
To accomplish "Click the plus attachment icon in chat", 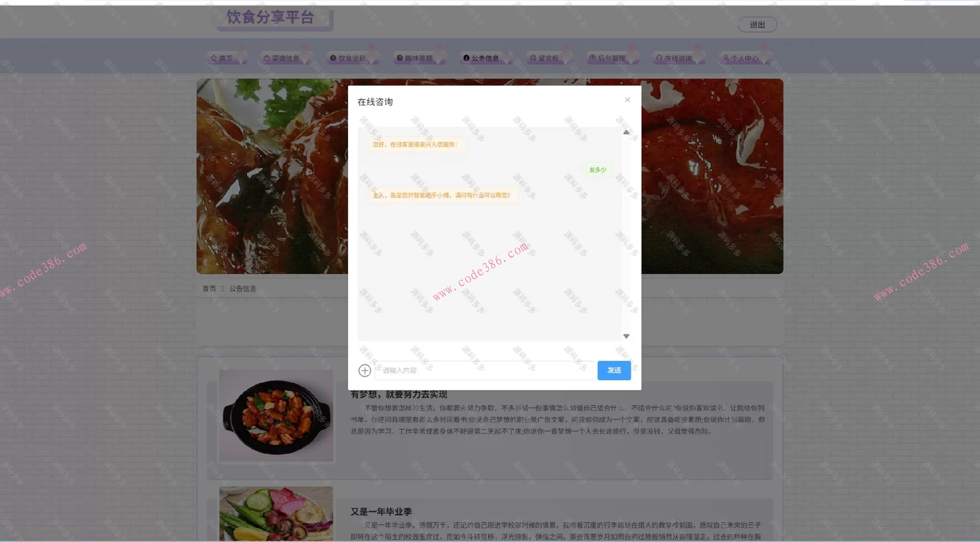I will [364, 371].
